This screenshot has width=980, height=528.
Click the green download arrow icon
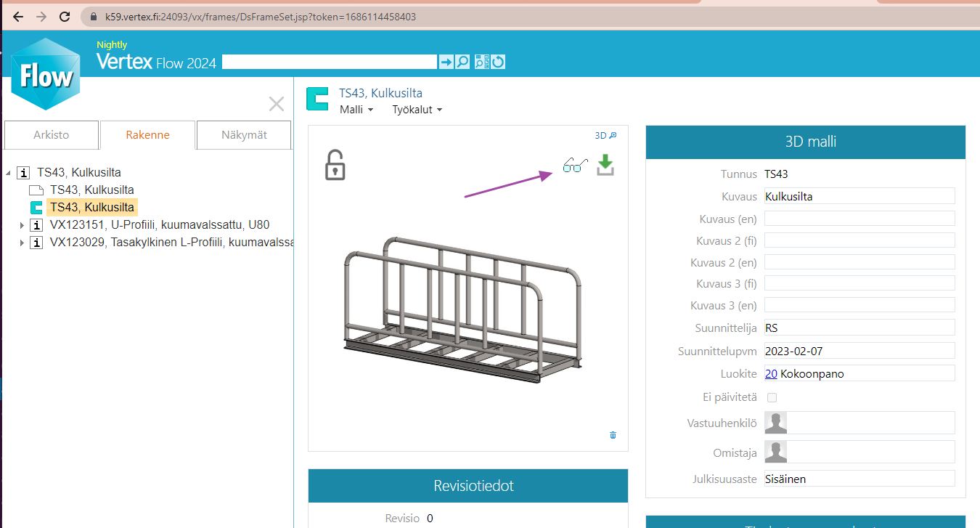(x=605, y=166)
